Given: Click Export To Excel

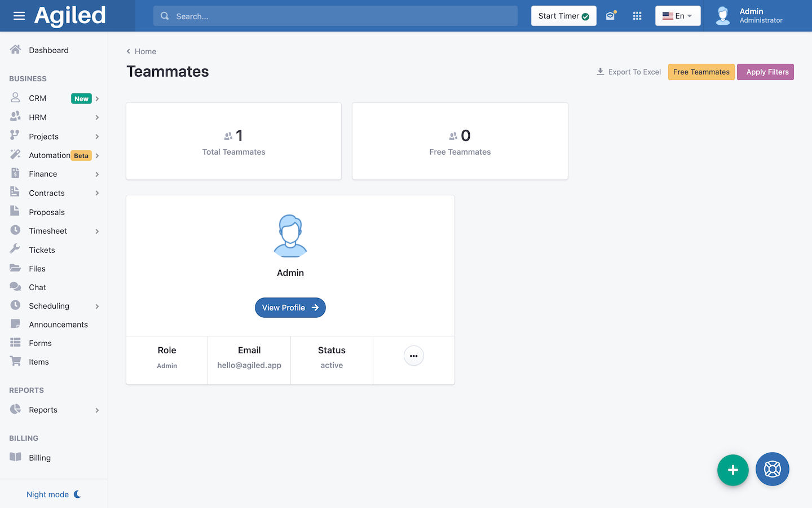Looking at the screenshot, I should 629,72.
